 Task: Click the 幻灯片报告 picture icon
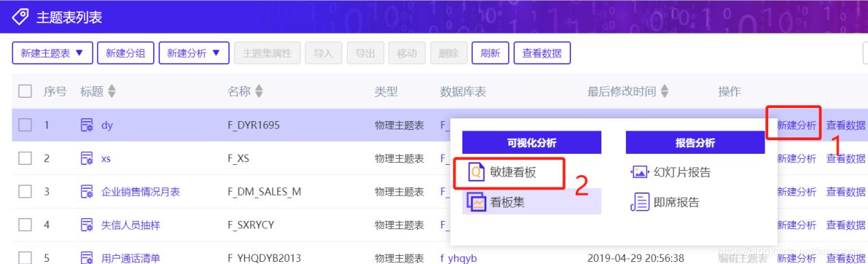(x=640, y=172)
